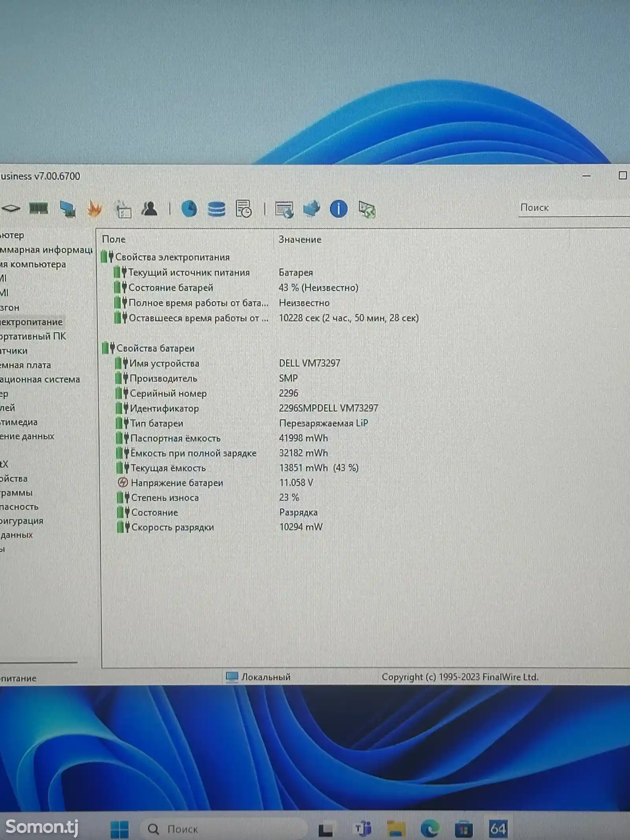Open Task View on the taskbar
630x840 pixels.
(326, 829)
